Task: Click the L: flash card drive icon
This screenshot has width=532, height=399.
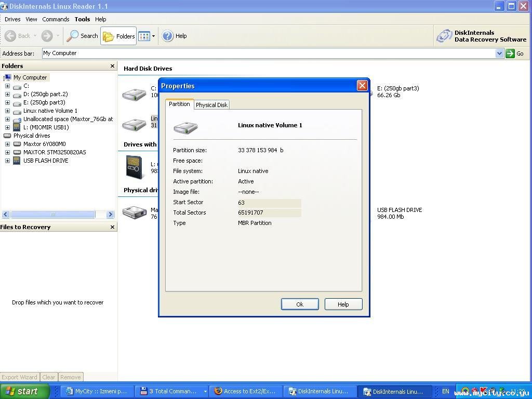Action: pyautogui.click(x=134, y=167)
